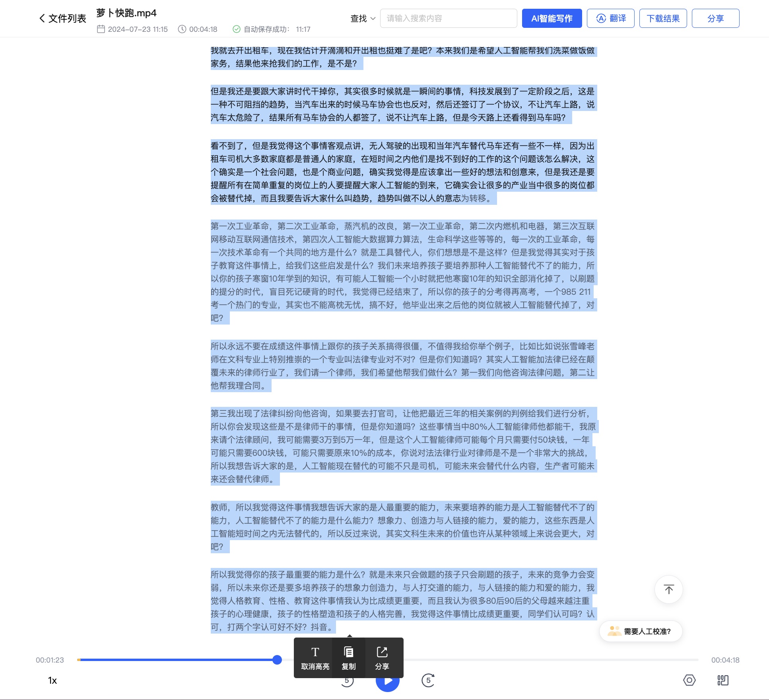Download results via 下载结果
769x700 pixels.
point(663,18)
